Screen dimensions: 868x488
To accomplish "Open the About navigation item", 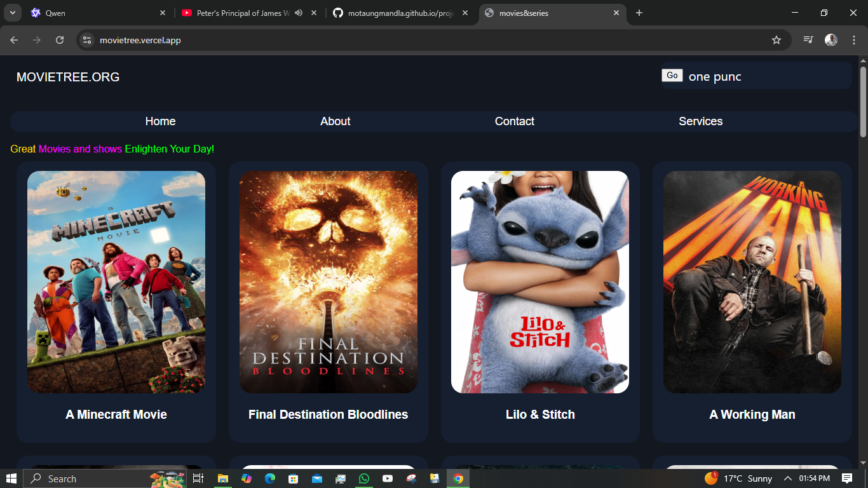I will point(336,121).
